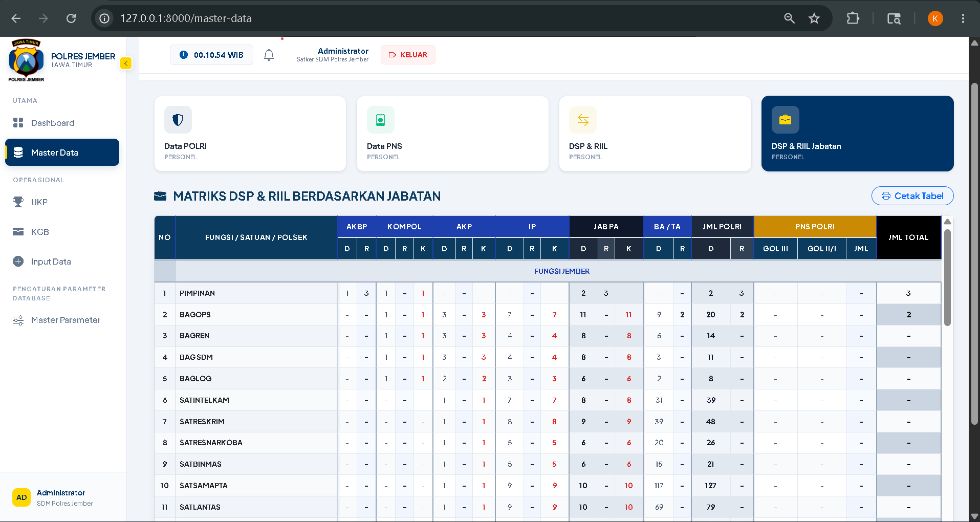Click the briefcase icon on DSP & RIIL Jabatan
The height and width of the screenshot is (522, 980).
(786, 120)
